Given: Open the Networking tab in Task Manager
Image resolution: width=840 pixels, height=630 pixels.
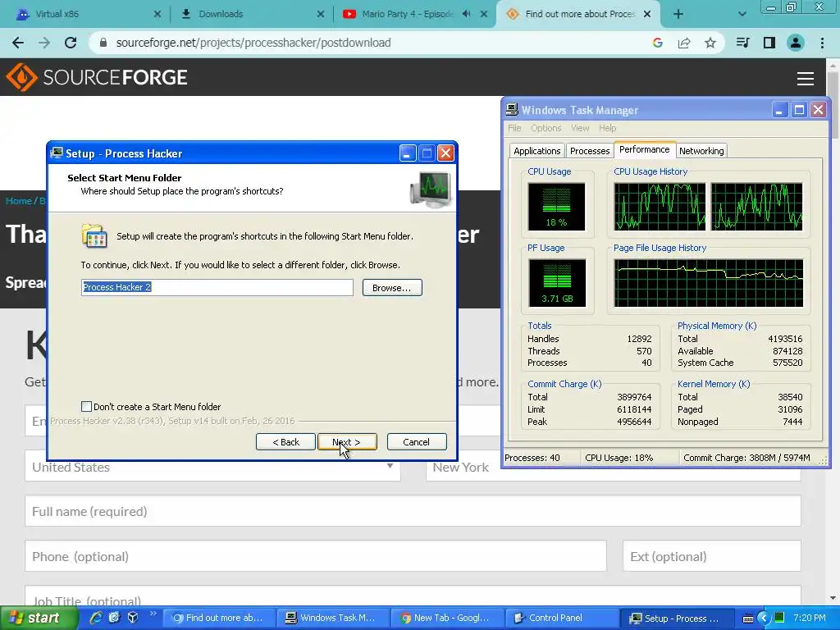Looking at the screenshot, I should pos(701,151).
